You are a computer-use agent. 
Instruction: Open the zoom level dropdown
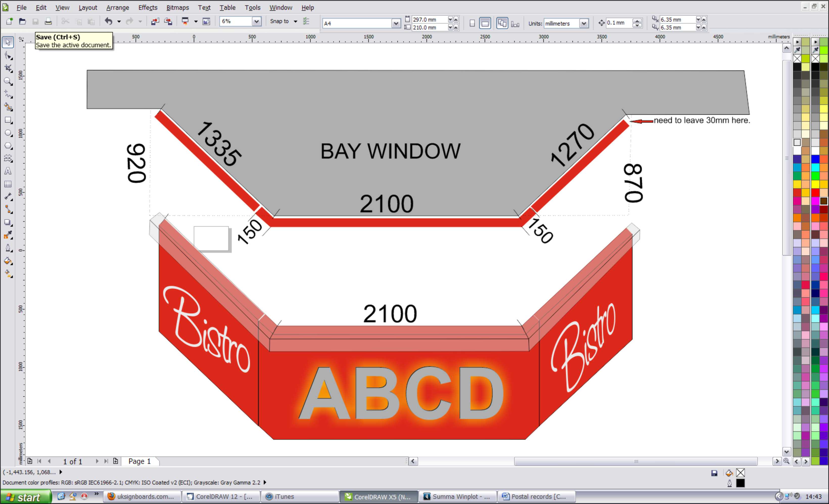pyautogui.click(x=256, y=21)
